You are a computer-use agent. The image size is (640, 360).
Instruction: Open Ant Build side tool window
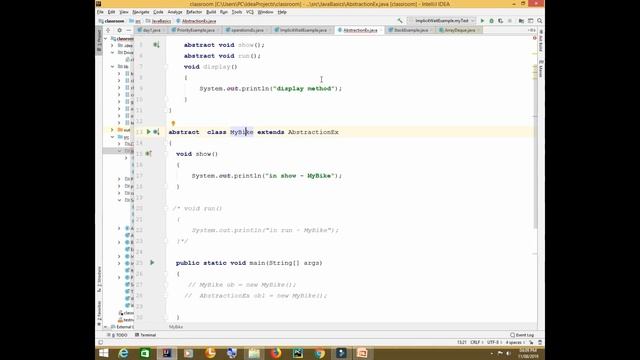(x=541, y=41)
